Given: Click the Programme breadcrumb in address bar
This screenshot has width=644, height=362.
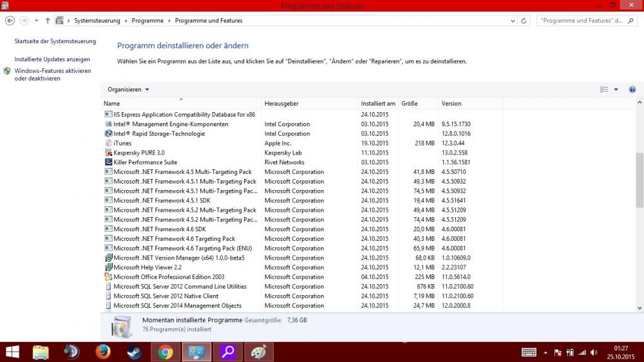Looking at the screenshot, I should coord(147,21).
